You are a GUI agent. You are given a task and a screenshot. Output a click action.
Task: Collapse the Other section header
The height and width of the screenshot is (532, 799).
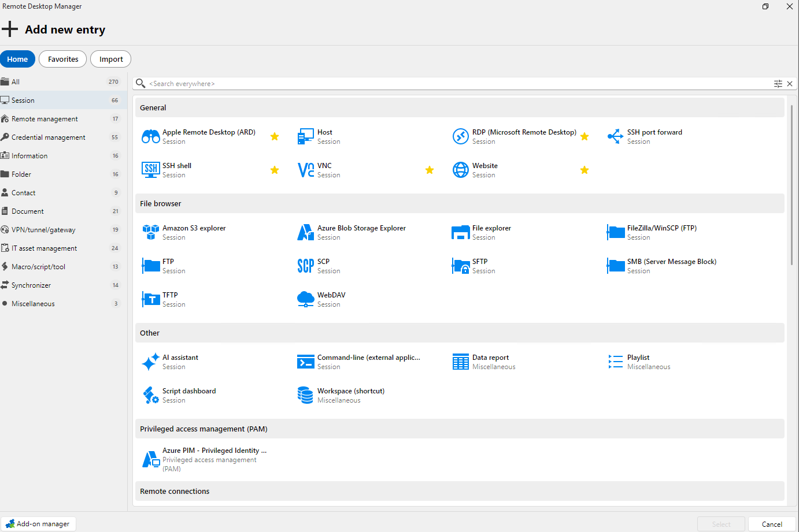460,333
